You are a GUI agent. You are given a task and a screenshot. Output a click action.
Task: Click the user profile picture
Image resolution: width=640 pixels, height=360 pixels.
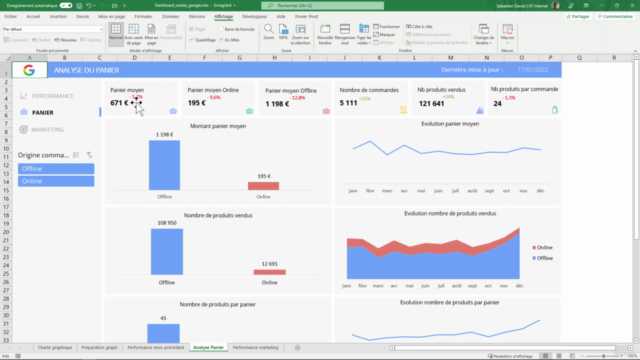click(556, 6)
